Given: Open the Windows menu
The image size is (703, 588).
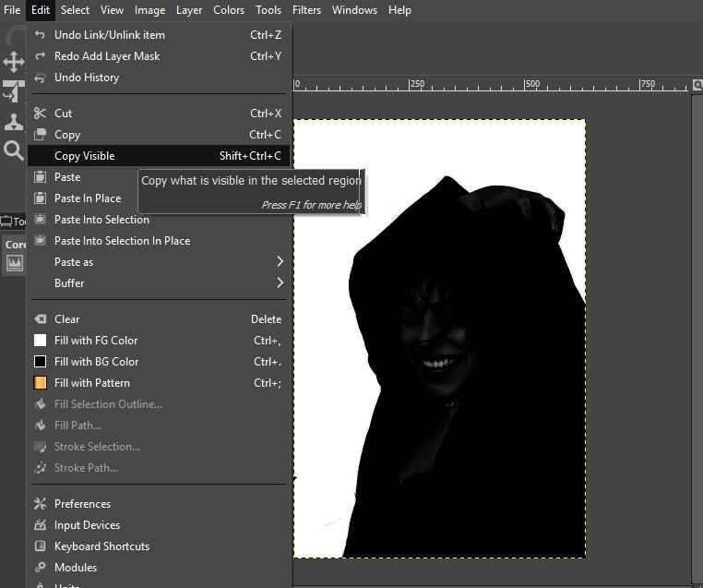Looking at the screenshot, I should coord(354,10).
